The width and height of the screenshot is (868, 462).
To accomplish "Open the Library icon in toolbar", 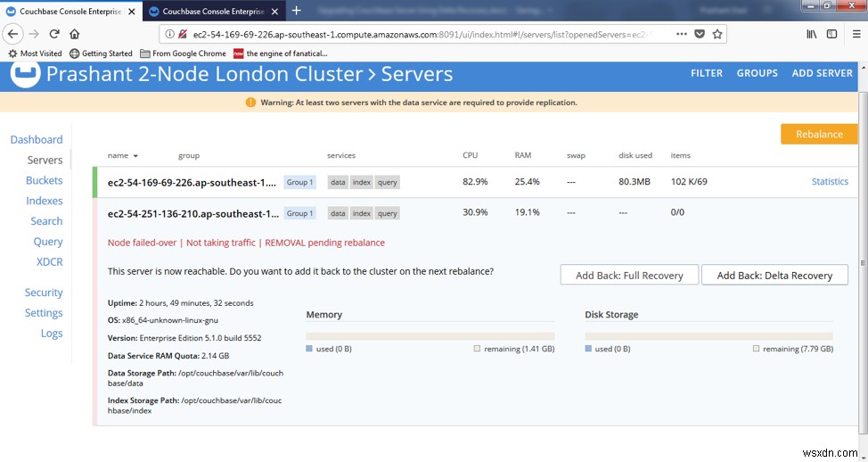I will point(812,34).
